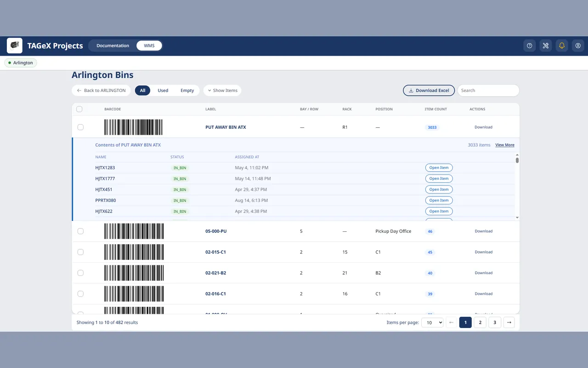Open the user account profile icon
The width and height of the screenshot is (588, 368).
pos(578,46)
